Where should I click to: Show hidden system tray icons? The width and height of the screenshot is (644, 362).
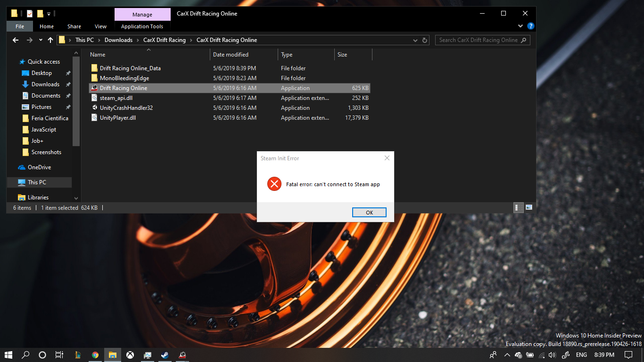[x=507, y=354]
